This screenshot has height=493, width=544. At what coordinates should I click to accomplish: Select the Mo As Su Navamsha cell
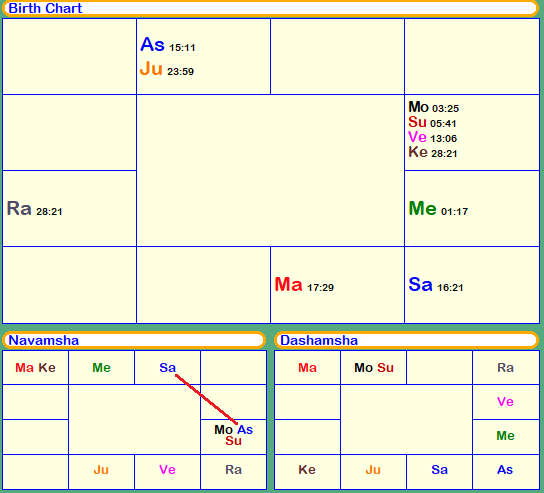tap(233, 436)
